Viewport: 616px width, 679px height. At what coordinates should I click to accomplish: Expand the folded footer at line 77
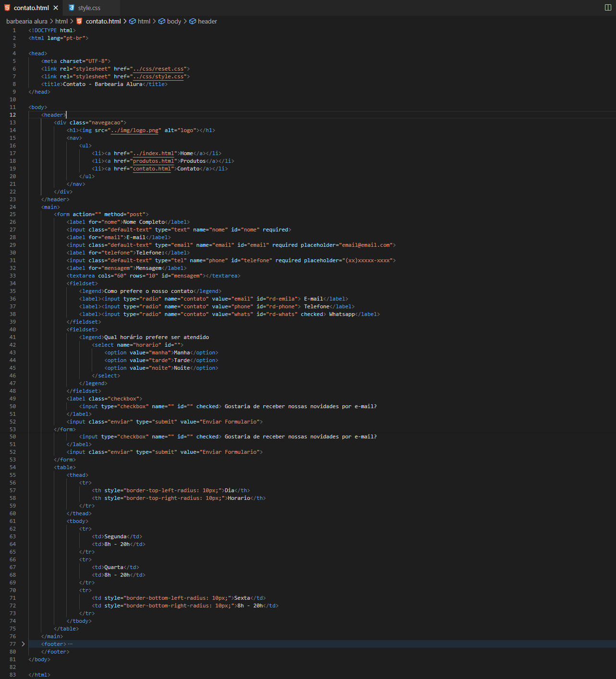(23, 644)
